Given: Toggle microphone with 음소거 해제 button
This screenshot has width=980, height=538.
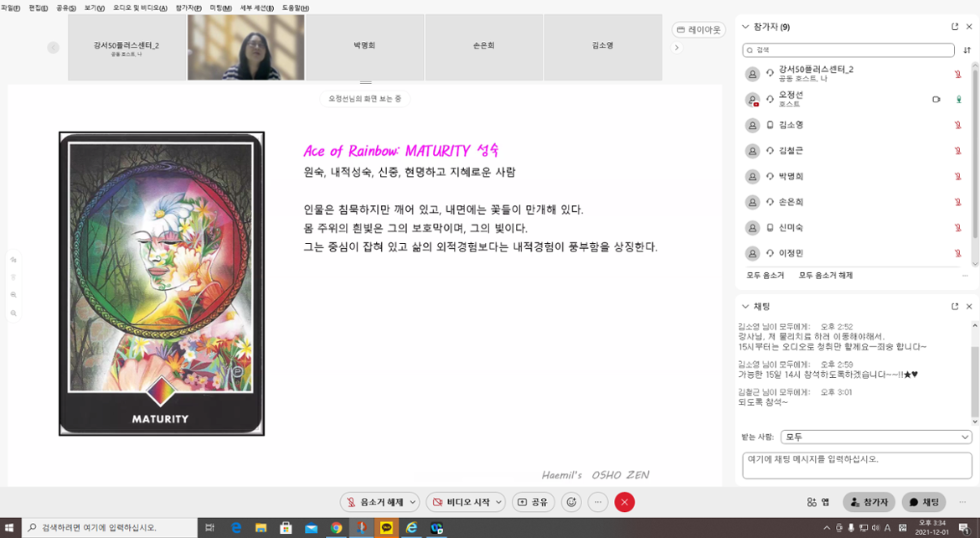Looking at the screenshot, I should [374, 502].
